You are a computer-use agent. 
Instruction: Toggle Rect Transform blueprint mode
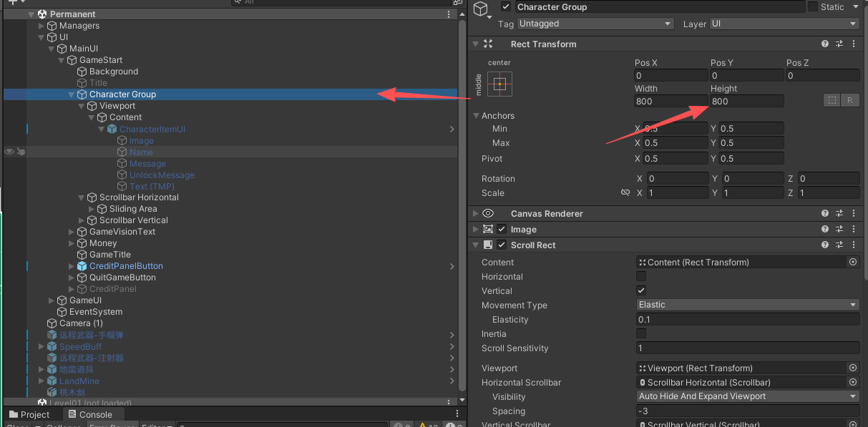tap(832, 101)
